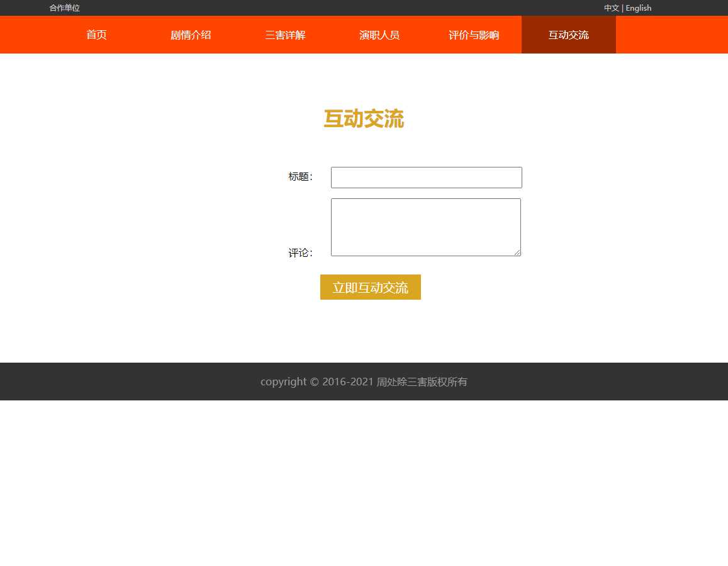Click the separator between 中文 and English
Image resolution: width=728 pixels, height=566 pixels.
pos(622,8)
